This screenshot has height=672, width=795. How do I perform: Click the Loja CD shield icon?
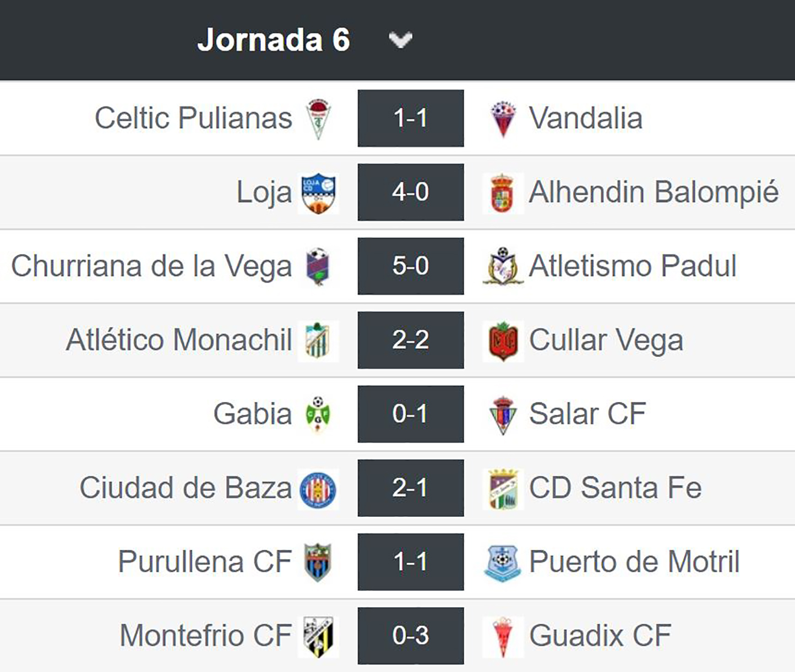318,193
